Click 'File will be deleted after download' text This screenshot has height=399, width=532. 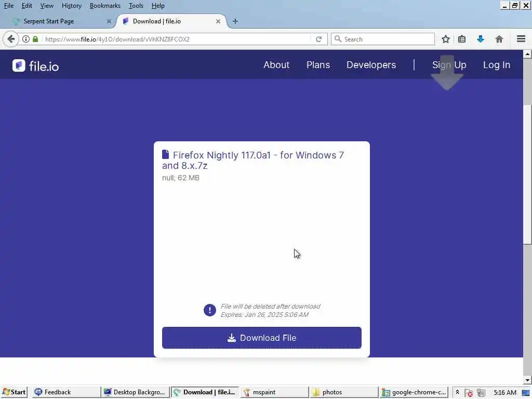270,306
